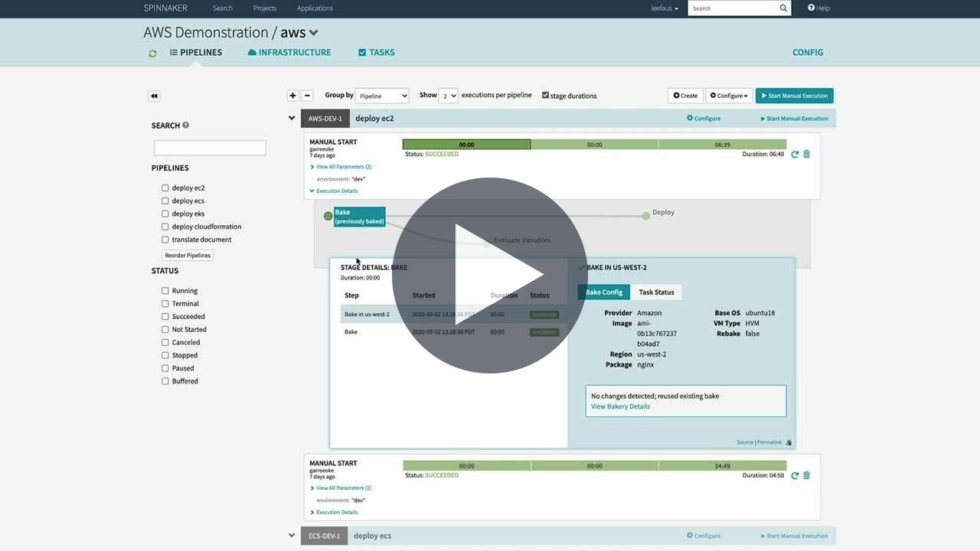The image size is (980, 551).
Task: Check the Succeeded status filter
Action: pos(165,317)
